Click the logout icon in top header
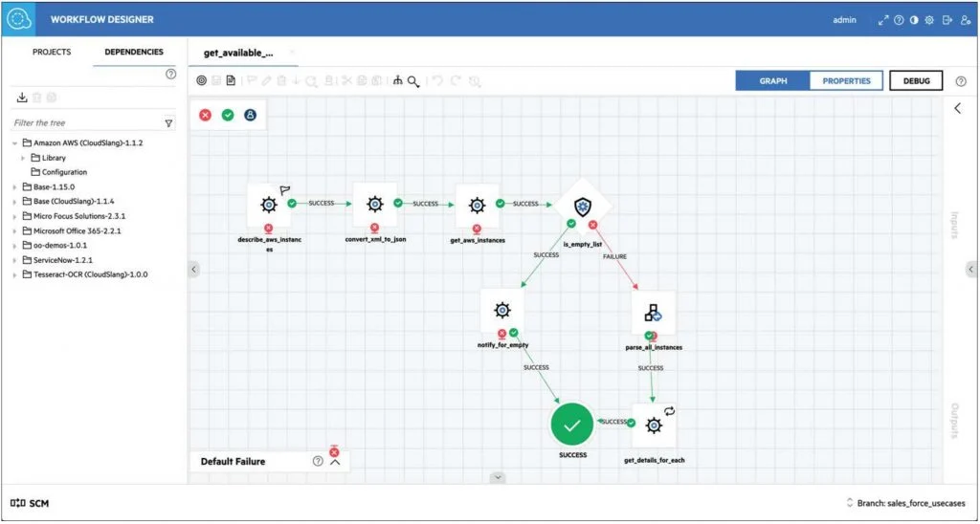Viewport: 980px width, 524px height. tap(947, 19)
